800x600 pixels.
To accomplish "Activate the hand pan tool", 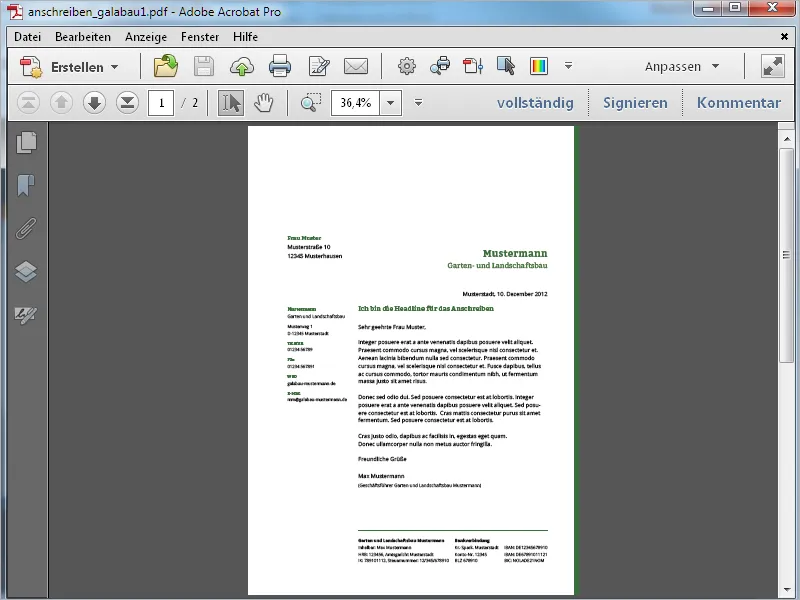I will pos(264,103).
